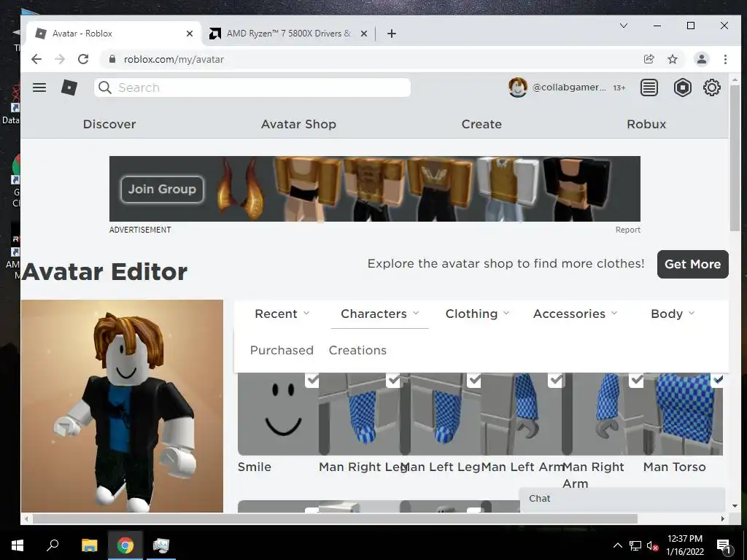The width and height of the screenshot is (747, 560).
Task: Toggle the Man Right Leg checkbox
Action: tap(393, 380)
